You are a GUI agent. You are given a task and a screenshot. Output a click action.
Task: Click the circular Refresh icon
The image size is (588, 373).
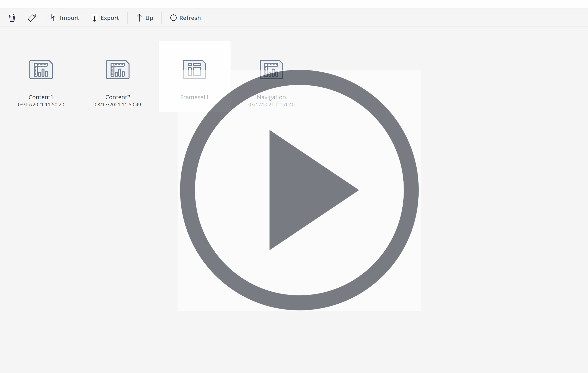coord(173,18)
